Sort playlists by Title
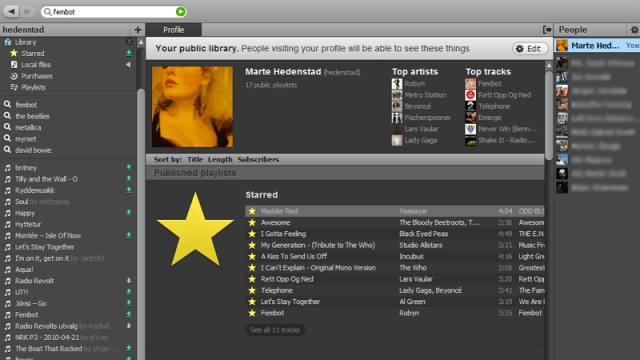Image resolution: width=640 pixels, height=360 pixels. tap(195, 160)
